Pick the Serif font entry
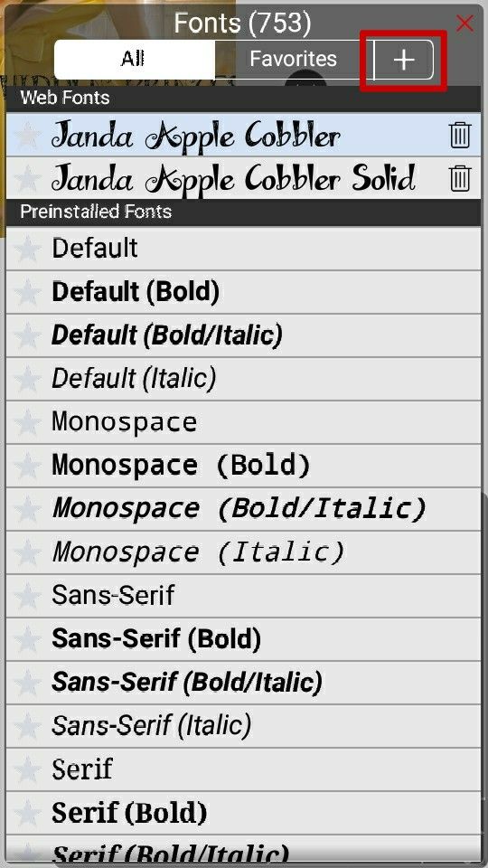 click(243, 769)
